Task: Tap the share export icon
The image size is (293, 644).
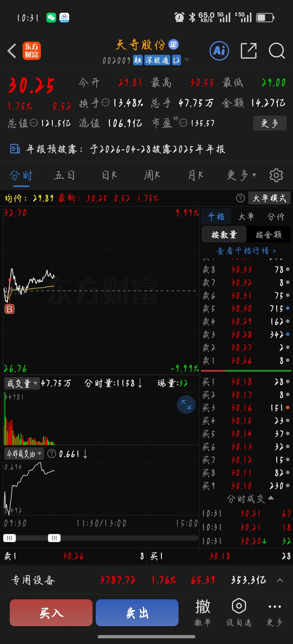Action: click(249, 51)
